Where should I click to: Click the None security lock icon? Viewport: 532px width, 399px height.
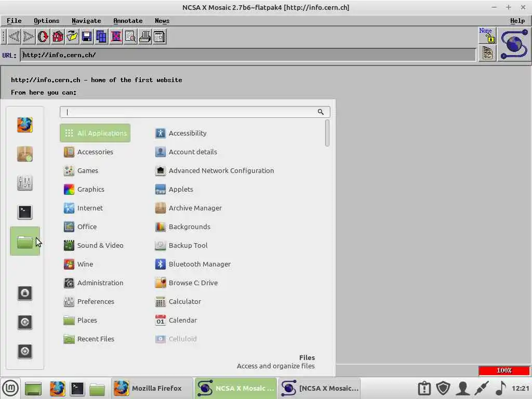(487, 35)
